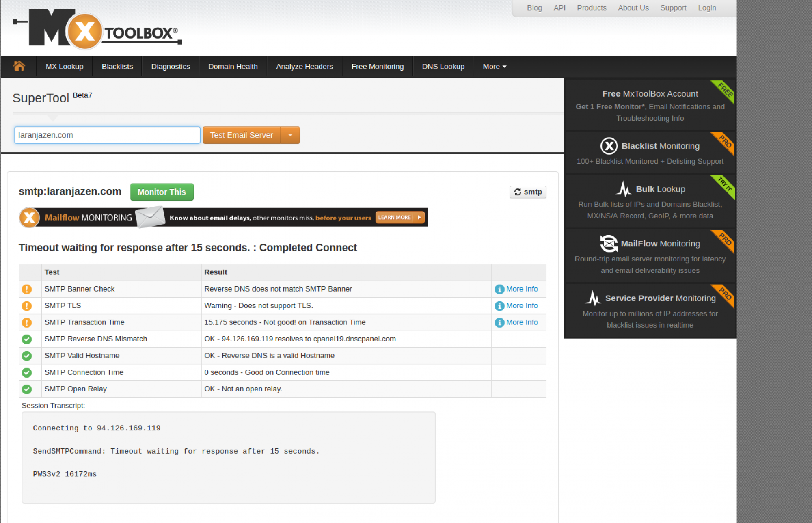
Task: Open the Products link
Action: [x=592, y=8]
